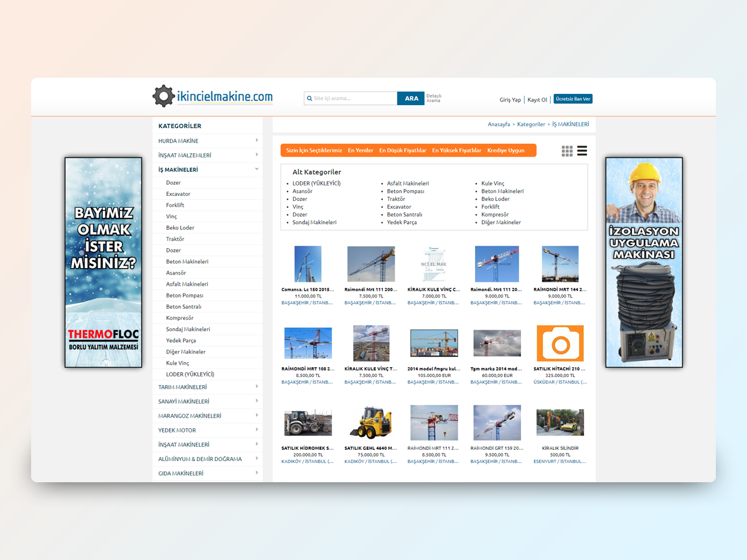Open the Giriş Yap login link
The image size is (747, 560).
pyautogui.click(x=510, y=100)
